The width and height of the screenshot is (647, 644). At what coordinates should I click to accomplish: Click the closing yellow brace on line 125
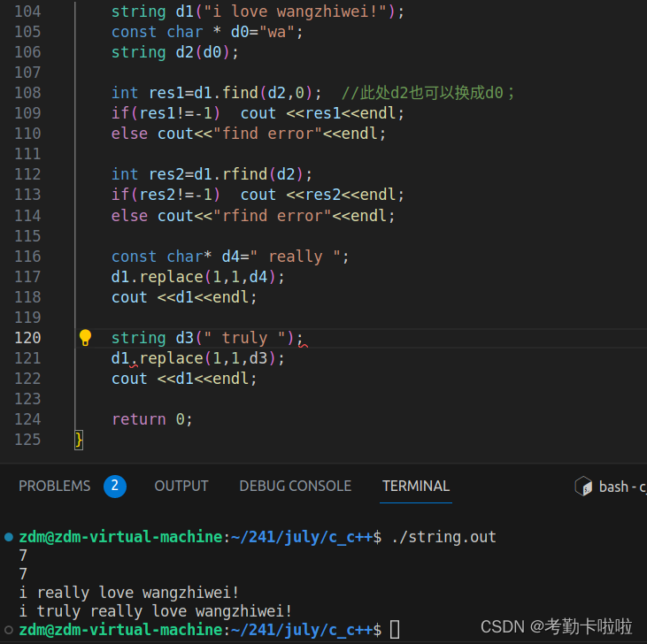pyautogui.click(x=79, y=440)
